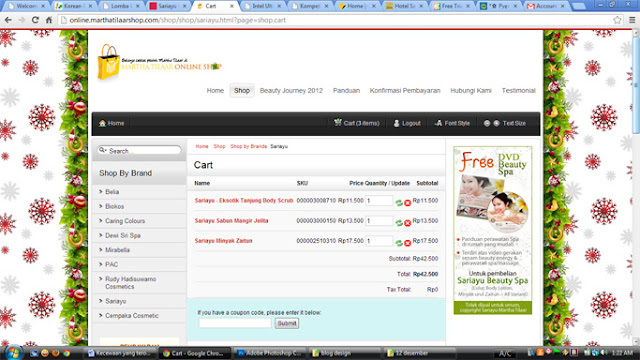640x360 pixels.
Task: Open the Chrome menu icon
Action: [632, 20]
